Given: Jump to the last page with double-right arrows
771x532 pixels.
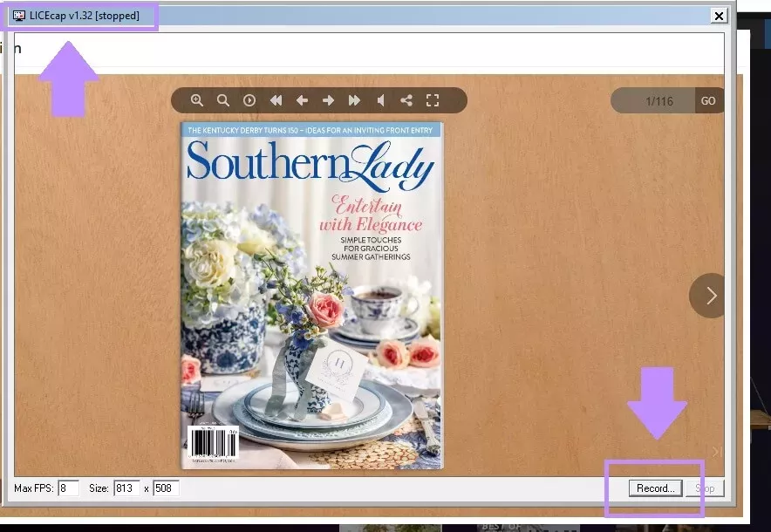Looking at the screenshot, I should point(354,100).
